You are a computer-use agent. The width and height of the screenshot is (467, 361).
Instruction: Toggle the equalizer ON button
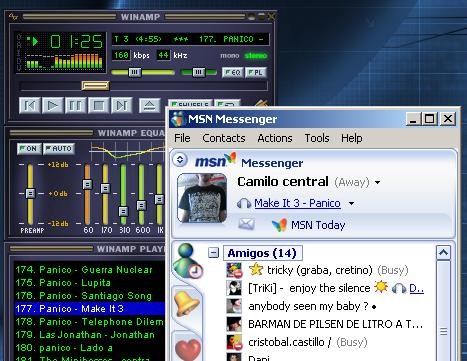click(x=29, y=149)
